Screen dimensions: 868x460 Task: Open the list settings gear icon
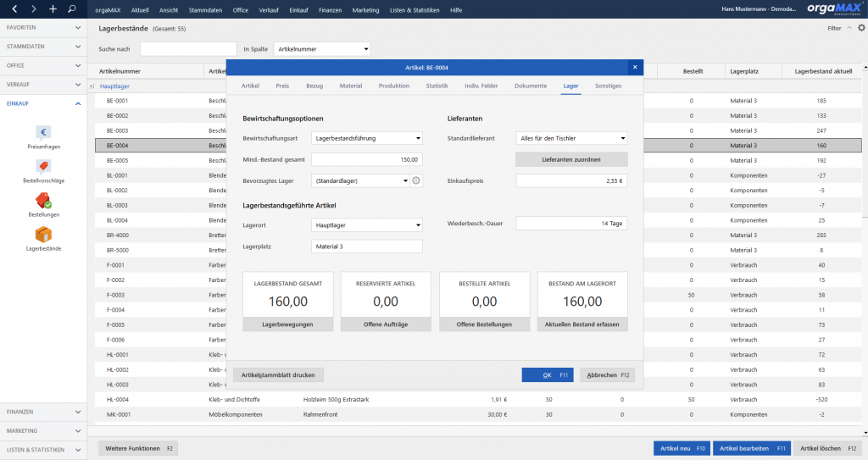point(861,28)
